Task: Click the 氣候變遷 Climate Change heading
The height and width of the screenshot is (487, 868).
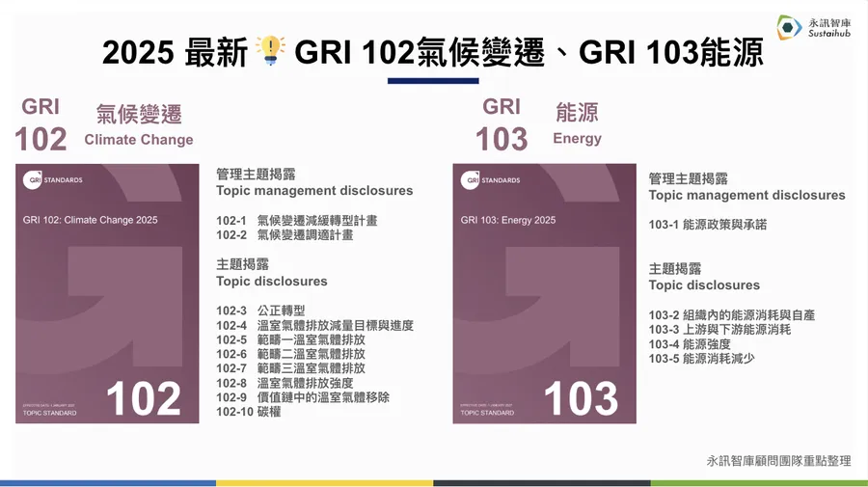Action: [139, 125]
